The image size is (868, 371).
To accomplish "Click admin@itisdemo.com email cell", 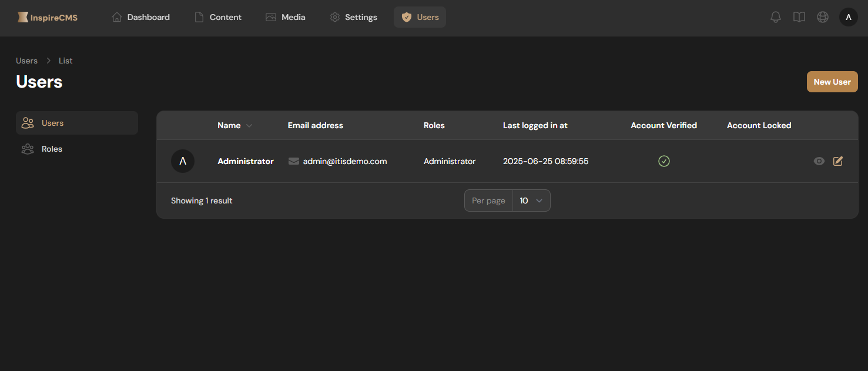I will pyautogui.click(x=345, y=161).
